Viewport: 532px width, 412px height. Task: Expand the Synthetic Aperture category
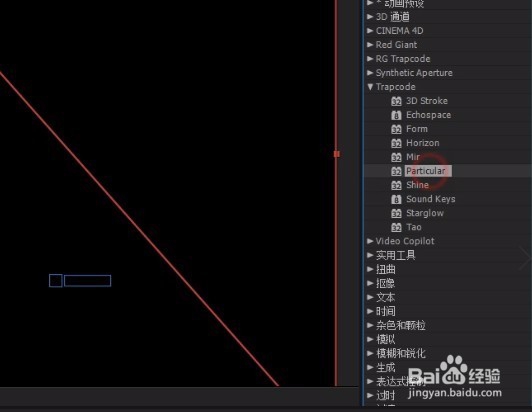tap(370, 72)
